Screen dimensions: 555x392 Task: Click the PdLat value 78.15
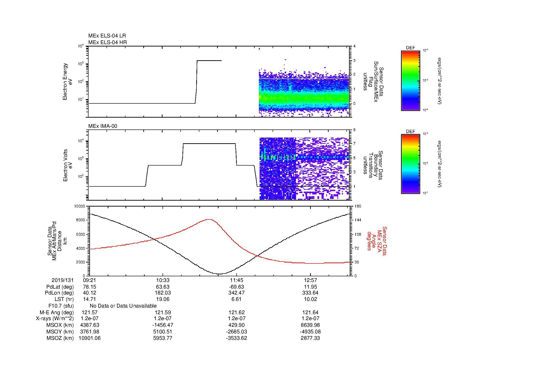pyautogui.click(x=90, y=287)
